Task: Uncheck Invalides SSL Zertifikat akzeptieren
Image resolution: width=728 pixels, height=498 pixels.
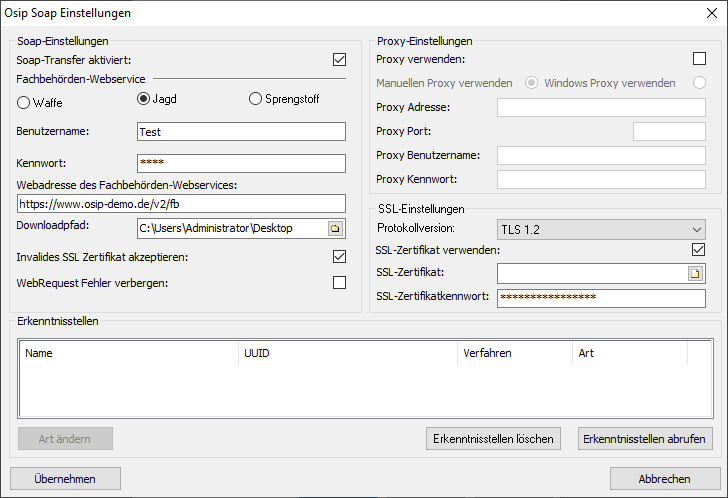Action: [x=339, y=257]
